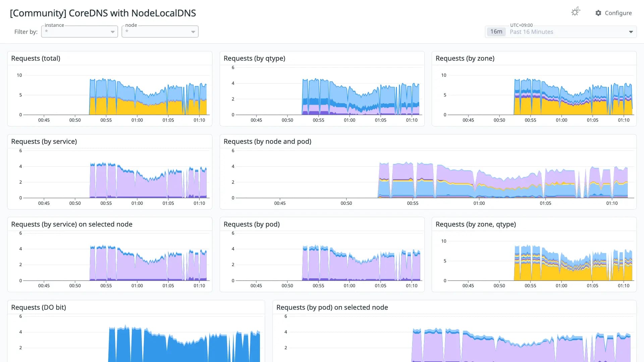Click the Requests (by zone, qtype) title
This screenshot has width=644, height=362.
click(476, 224)
